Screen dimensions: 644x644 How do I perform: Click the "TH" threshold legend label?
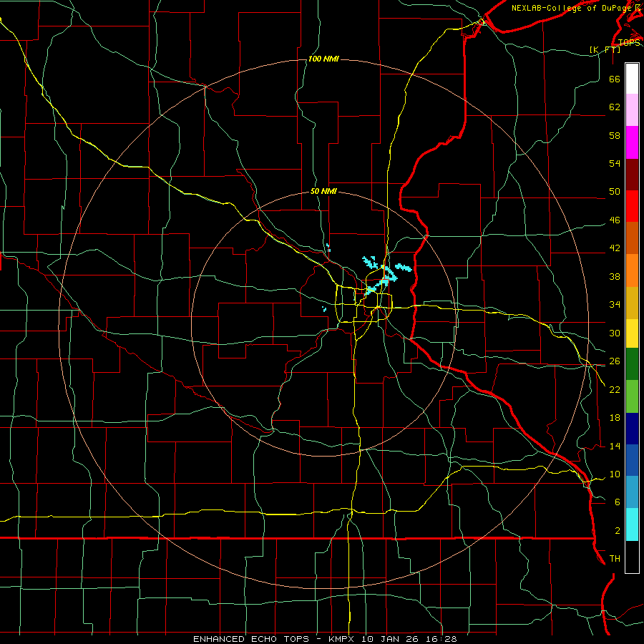[x=615, y=559]
